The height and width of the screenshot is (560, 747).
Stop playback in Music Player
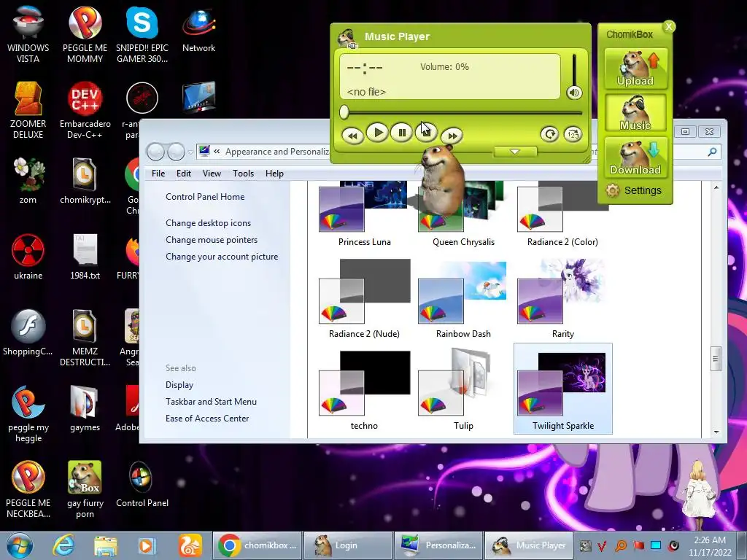click(426, 133)
